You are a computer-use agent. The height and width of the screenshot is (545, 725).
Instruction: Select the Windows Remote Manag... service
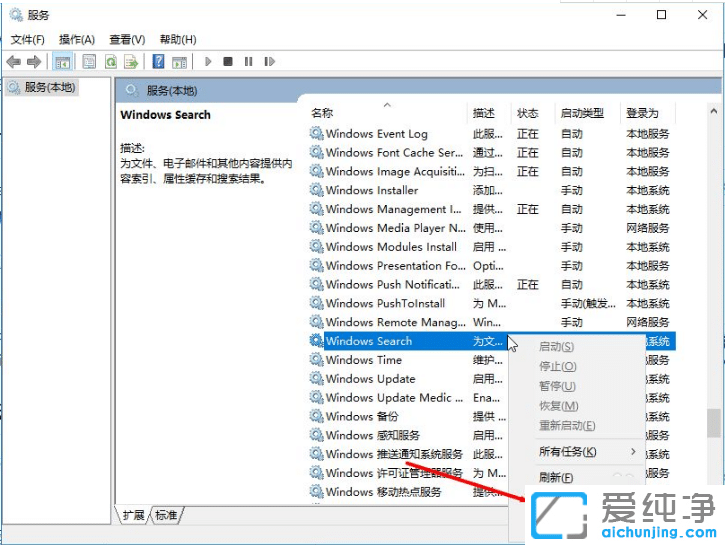[x=395, y=322]
